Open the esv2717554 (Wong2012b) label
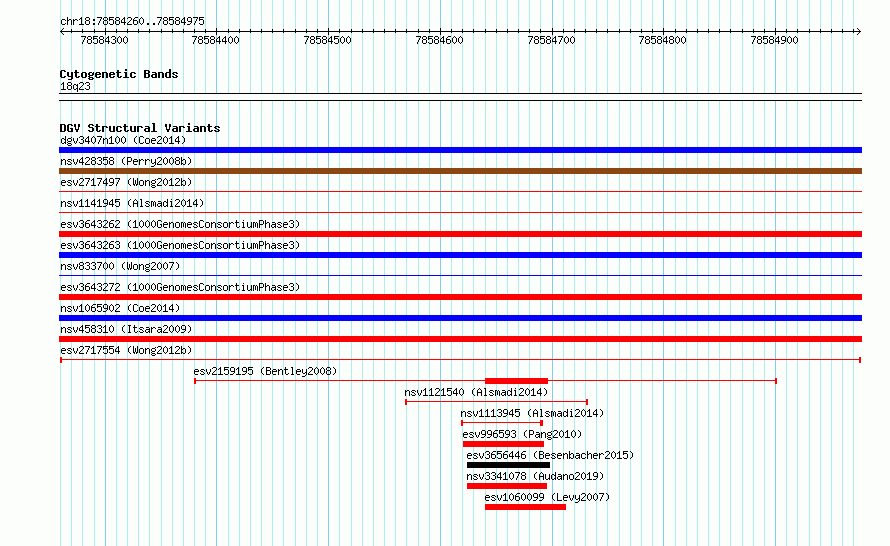Image resolution: width=890 pixels, height=546 pixels. 126,350
